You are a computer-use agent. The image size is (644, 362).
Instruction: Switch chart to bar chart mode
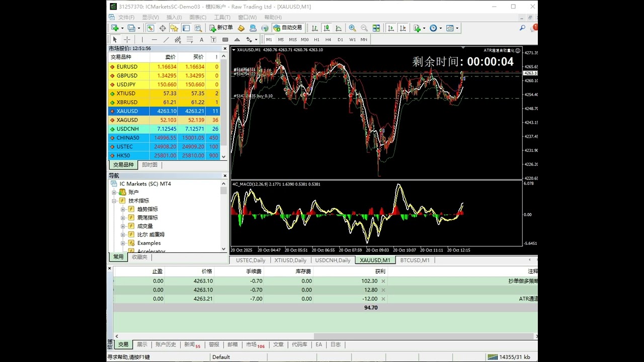coord(315,28)
